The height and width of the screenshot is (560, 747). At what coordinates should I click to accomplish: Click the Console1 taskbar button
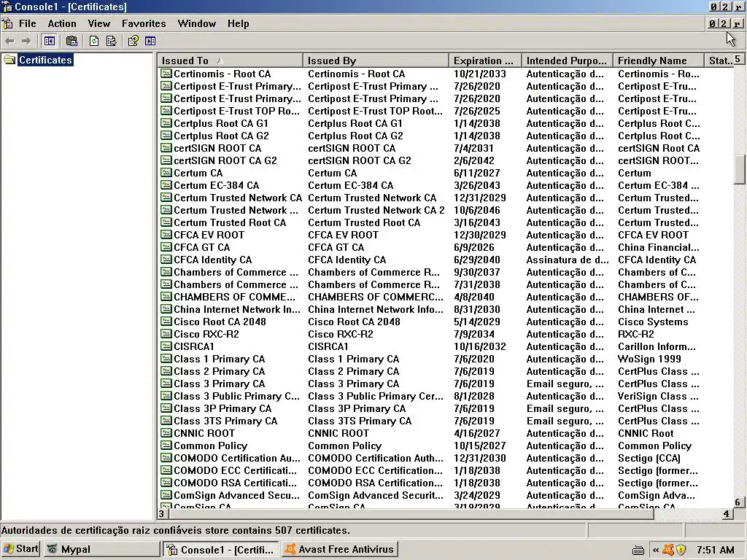pos(222,549)
